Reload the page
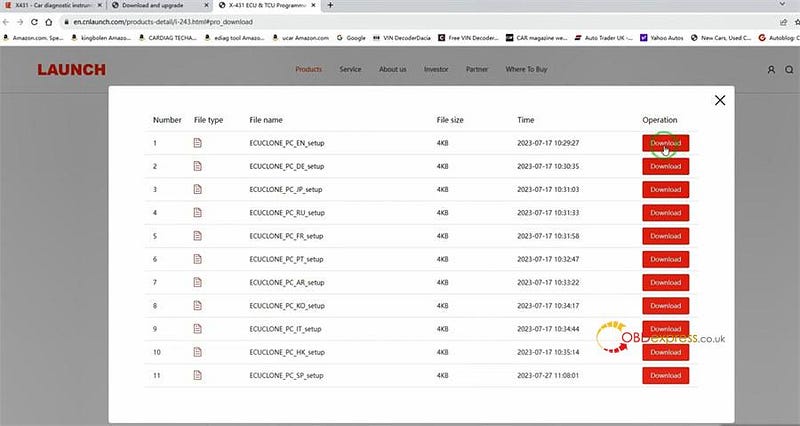 point(34,22)
